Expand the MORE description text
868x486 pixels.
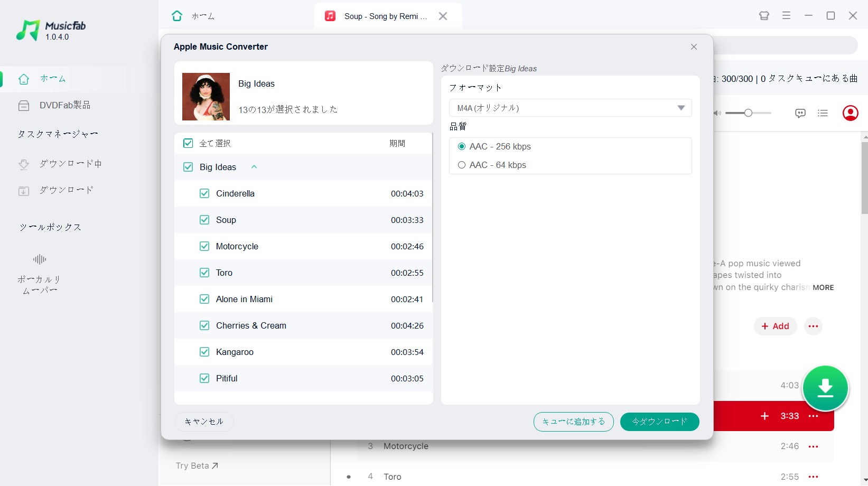(x=823, y=287)
